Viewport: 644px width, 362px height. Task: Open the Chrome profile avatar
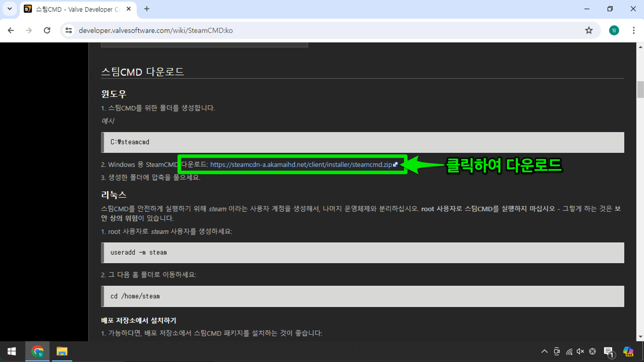[x=614, y=30]
